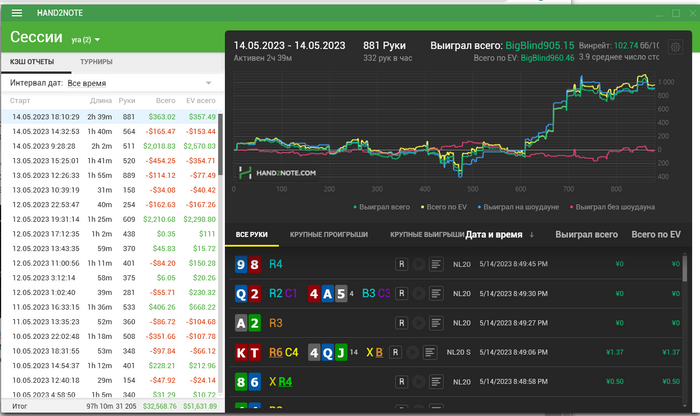The width and height of the screenshot is (700, 416).
Task: Open hand history text for K T hand
Action: point(429,353)
